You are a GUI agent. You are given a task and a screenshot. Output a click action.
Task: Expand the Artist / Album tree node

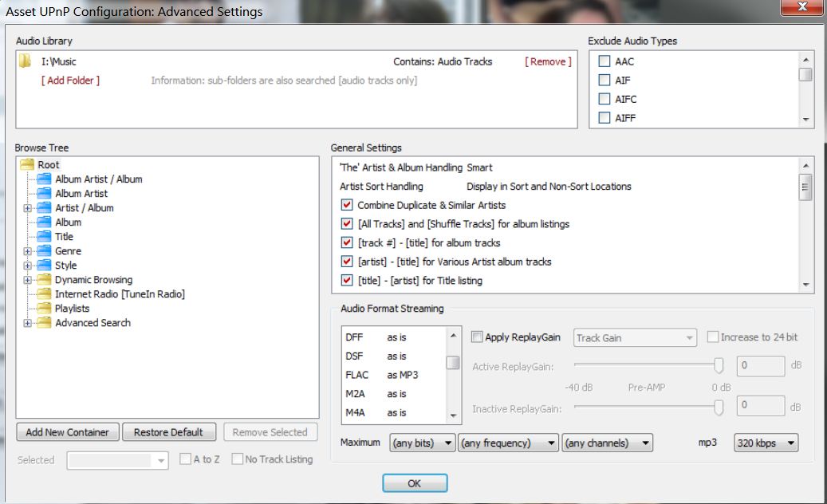click(x=28, y=208)
